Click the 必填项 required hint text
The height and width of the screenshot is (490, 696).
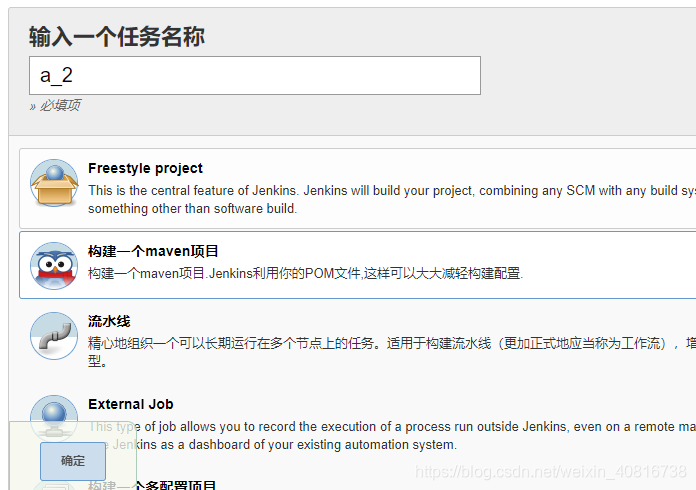[x=55, y=106]
